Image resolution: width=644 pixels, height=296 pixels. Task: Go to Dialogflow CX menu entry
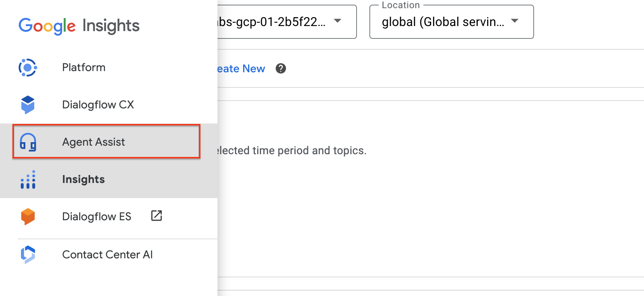[x=98, y=104]
